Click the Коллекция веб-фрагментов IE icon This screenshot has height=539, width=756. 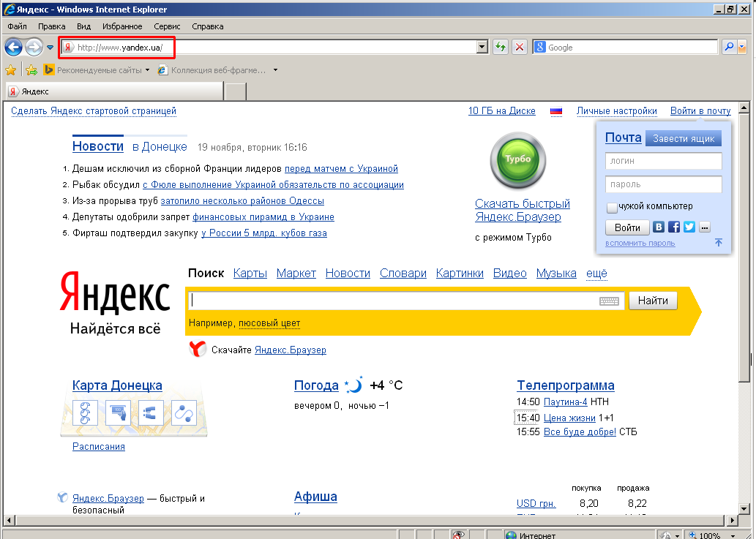[x=162, y=70]
